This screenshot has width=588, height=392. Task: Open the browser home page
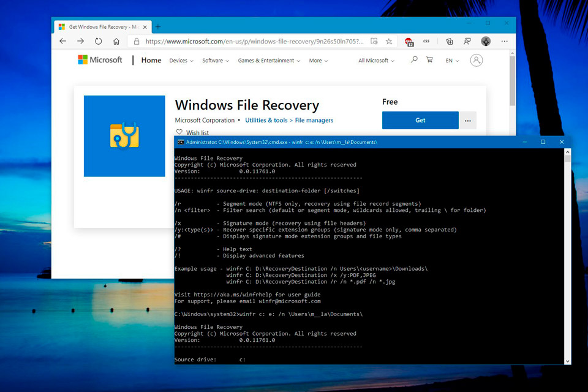tap(116, 41)
